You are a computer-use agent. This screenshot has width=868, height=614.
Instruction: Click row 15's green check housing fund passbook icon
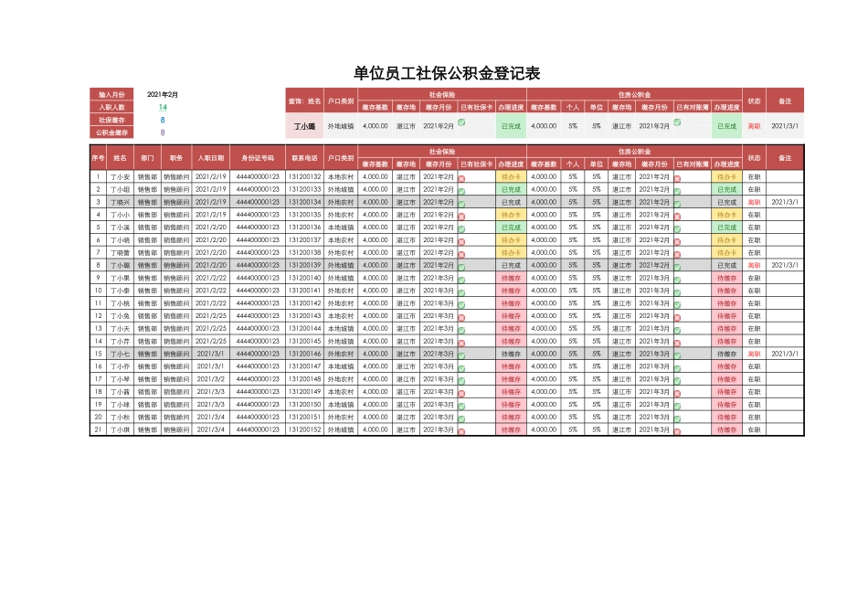678,356
